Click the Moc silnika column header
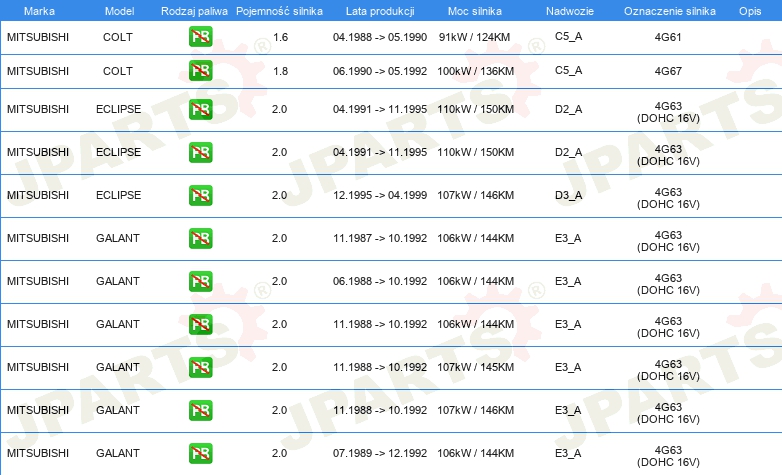 [475, 11]
